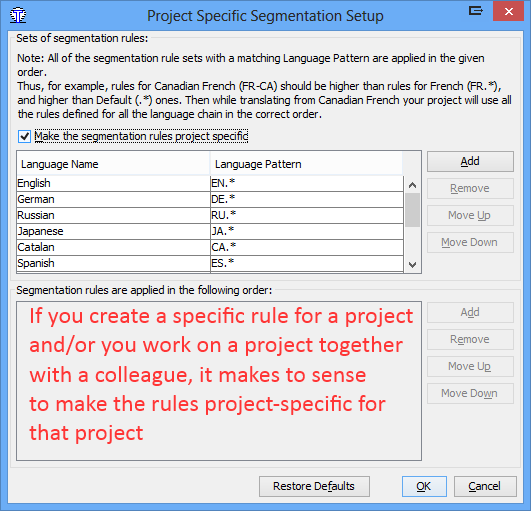Click the Language Pattern column header

pos(306,164)
